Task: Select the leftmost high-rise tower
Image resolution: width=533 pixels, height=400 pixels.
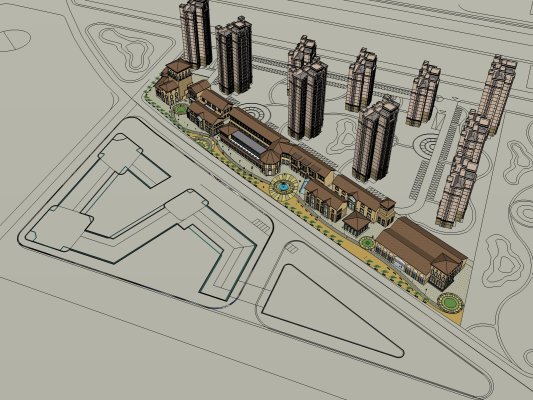Action: (x=195, y=33)
